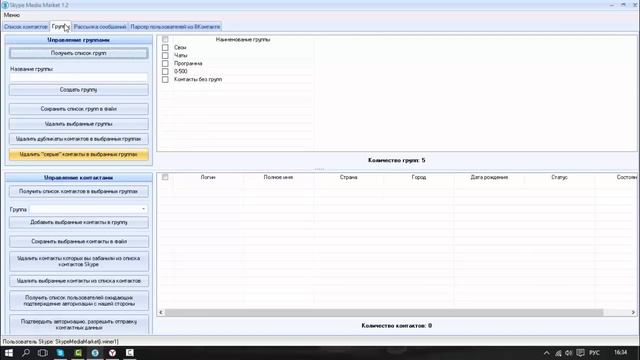The image size is (640, 360).
Task: Open the network tray icon
Action: (558, 353)
